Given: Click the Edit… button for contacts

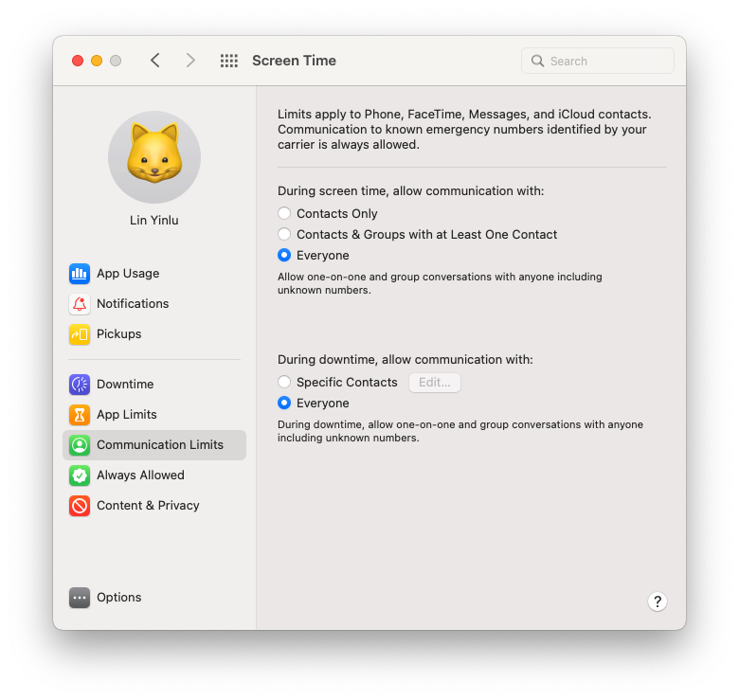Looking at the screenshot, I should tap(435, 383).
